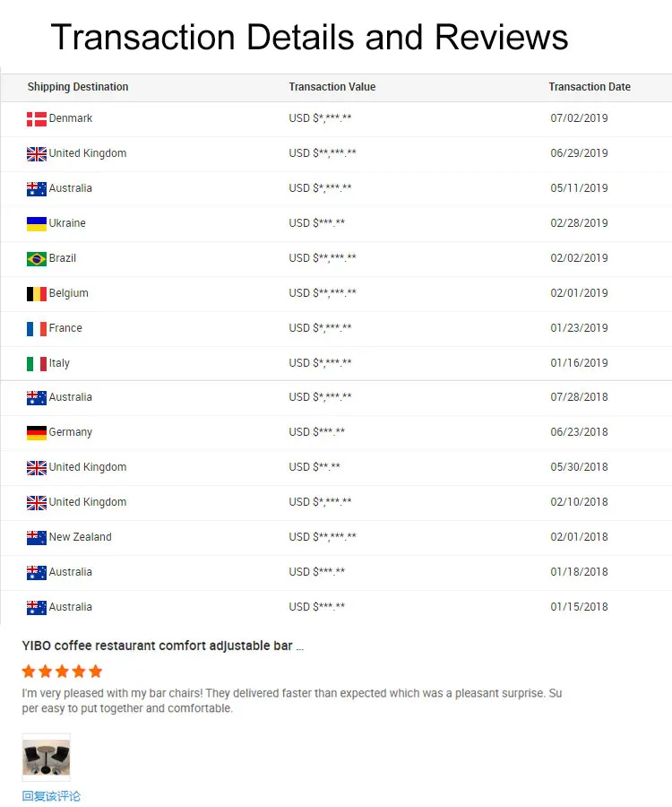The width and height of the screenshot is (672, 807).
Task: Click the Italy flag icon
Action: [37, 364]
